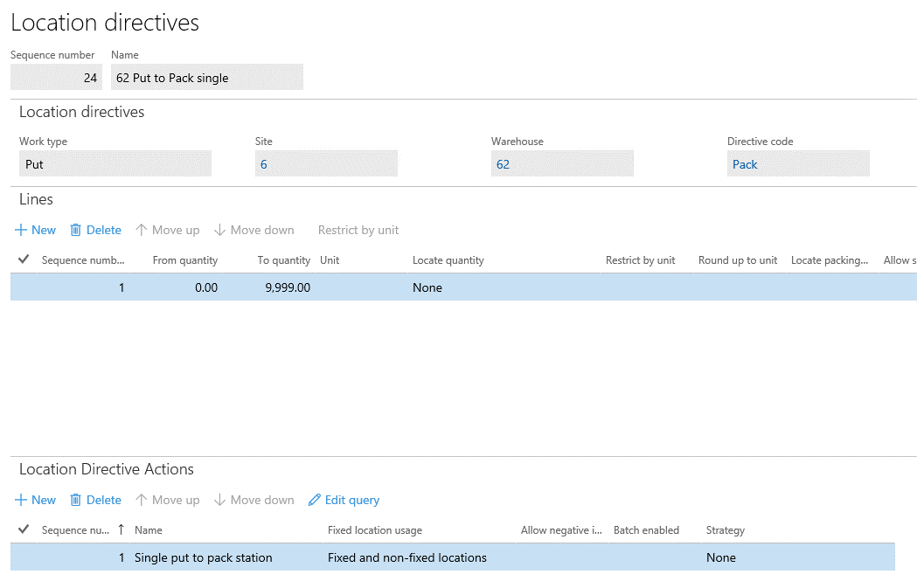Click the Name field containing 62 Put to Pack single

click(x=206, y=78)
